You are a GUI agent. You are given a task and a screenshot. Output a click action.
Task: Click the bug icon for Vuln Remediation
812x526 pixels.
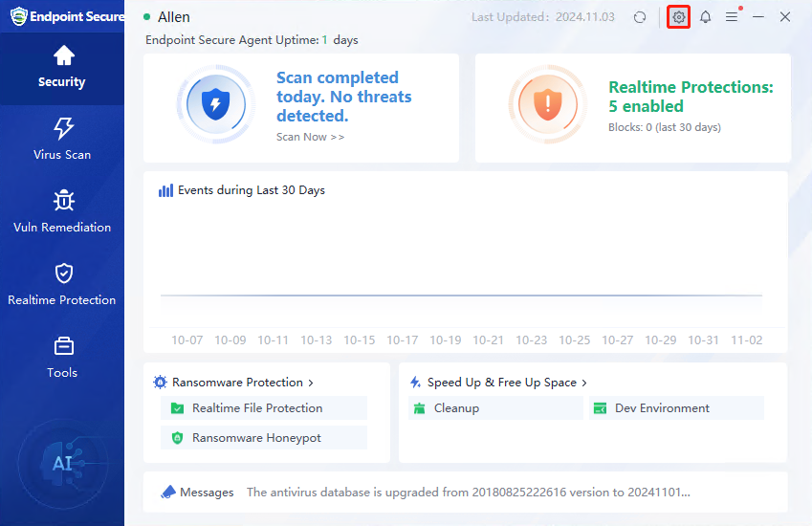coord(64,200)
